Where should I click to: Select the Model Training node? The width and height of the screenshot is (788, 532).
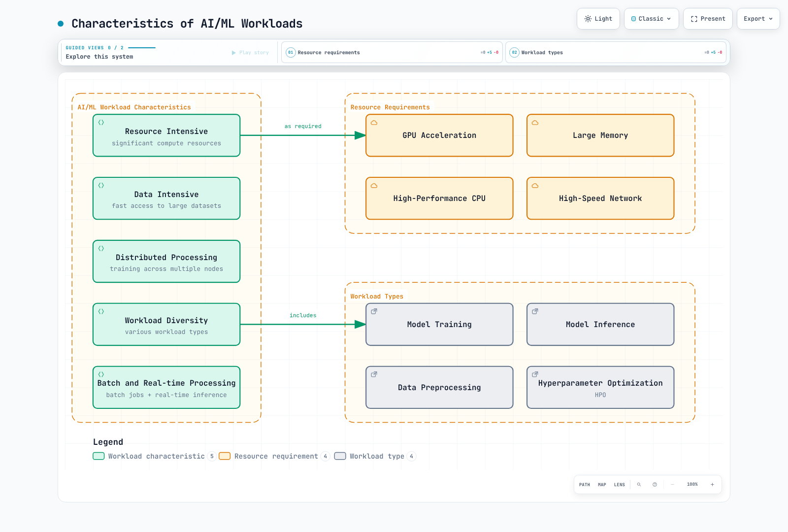click(439, 325)
